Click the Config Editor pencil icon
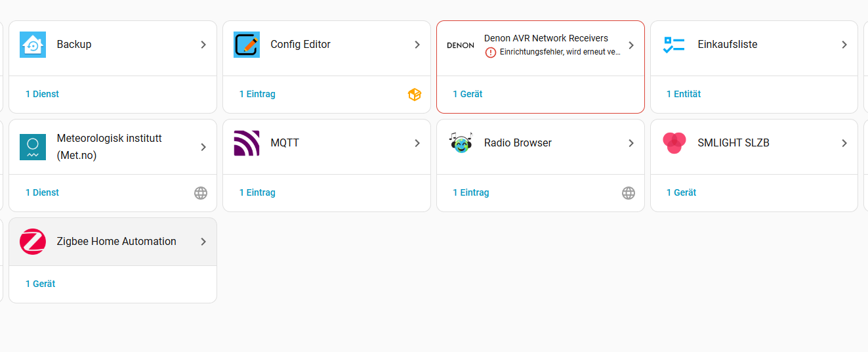Screen dimensions: 868x352 tap(247, 45)
